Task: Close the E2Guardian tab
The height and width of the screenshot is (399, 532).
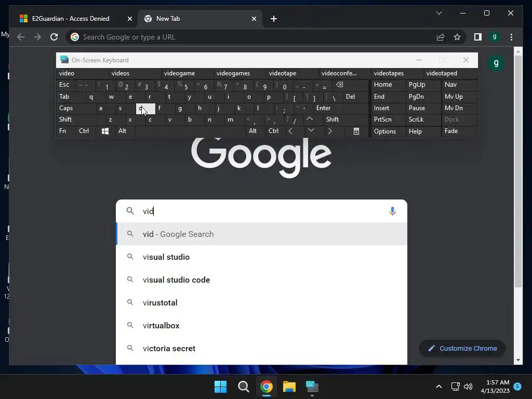Action: 129,19
